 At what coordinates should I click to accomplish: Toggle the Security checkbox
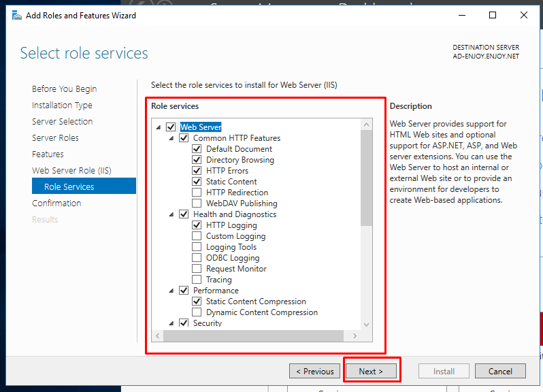(x=184, y=323)
